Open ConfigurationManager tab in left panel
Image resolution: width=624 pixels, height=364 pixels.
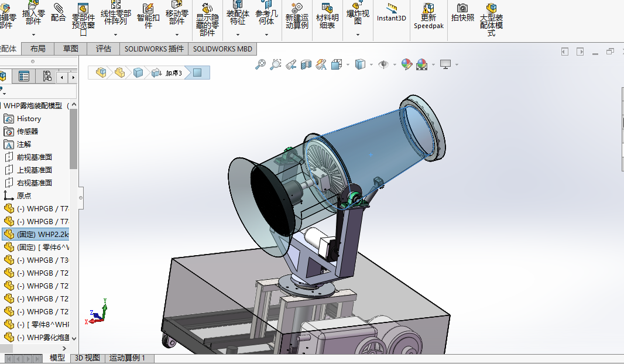click(47, 76)
